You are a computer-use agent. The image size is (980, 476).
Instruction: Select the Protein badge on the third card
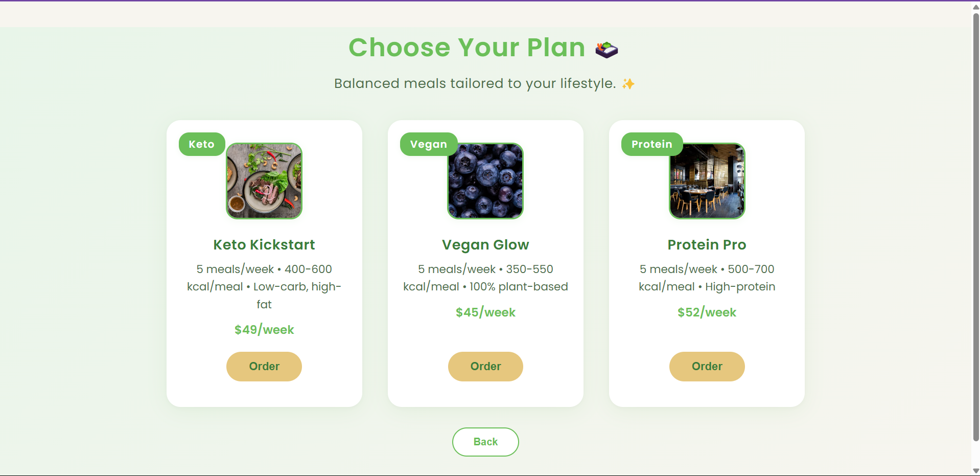[651, 144]
